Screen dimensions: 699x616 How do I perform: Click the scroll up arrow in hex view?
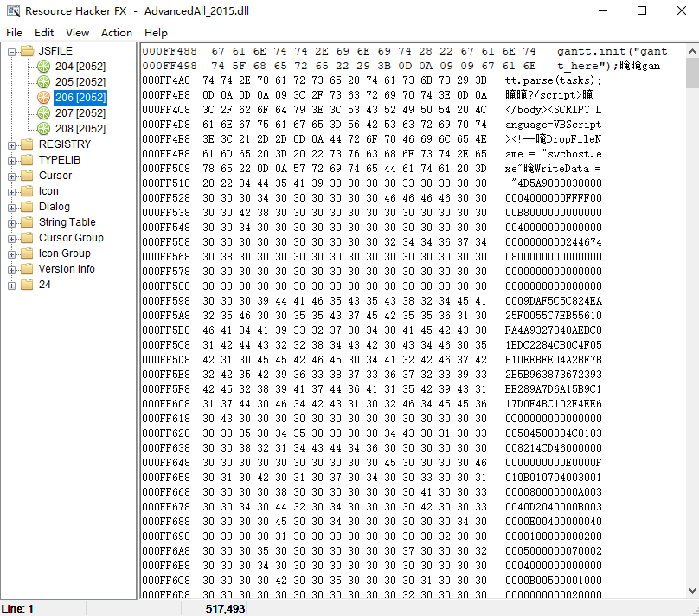692,51
